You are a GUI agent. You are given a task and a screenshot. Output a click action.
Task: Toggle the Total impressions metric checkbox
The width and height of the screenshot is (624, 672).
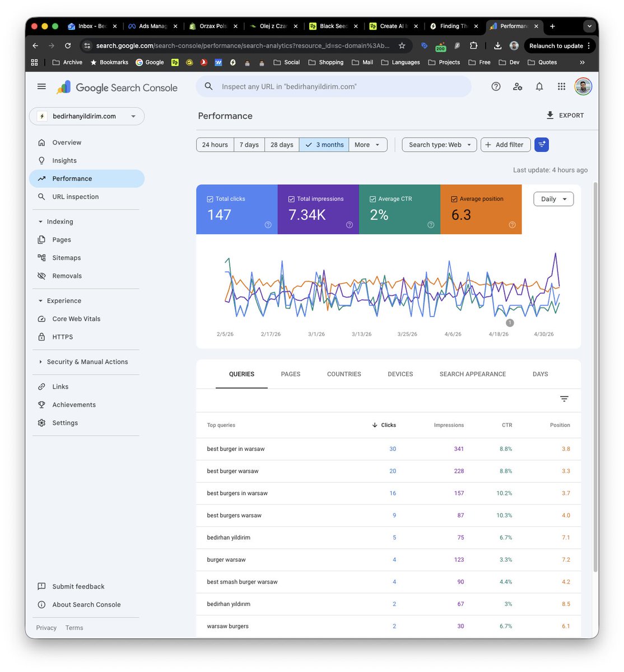click(x=291, y=199)
